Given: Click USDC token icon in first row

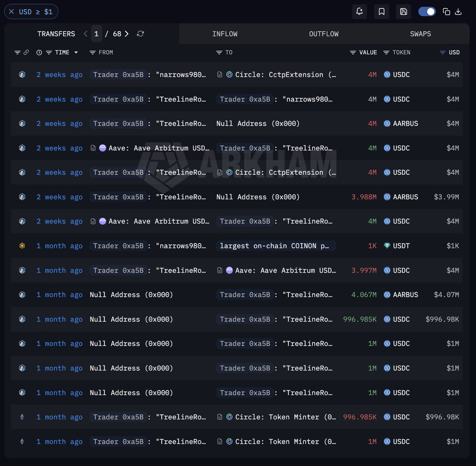Looking at the screenshot, I should (x=387, y=74).
